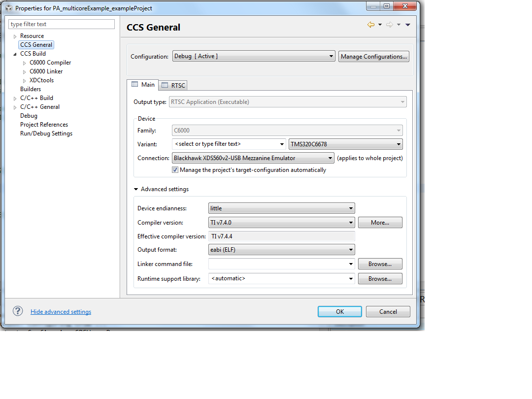Click the help question mark icon

[18, 311]
